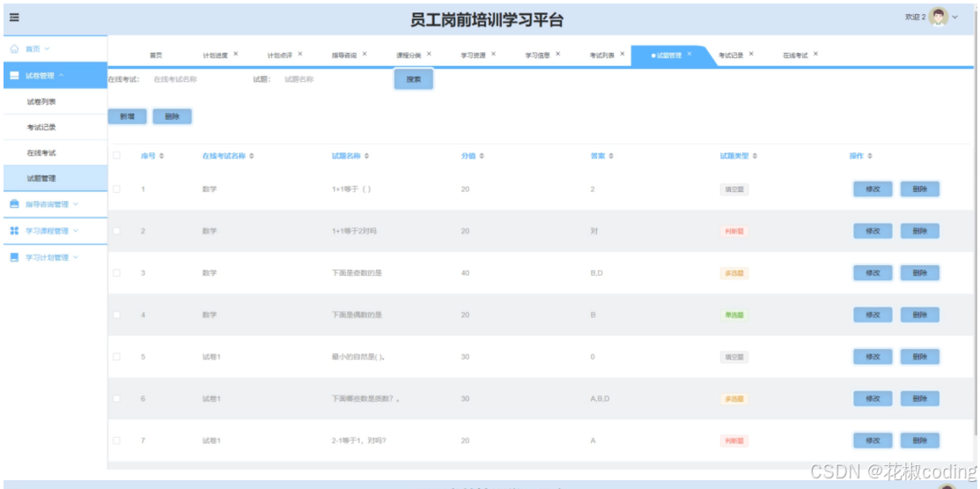
Task: Close the 计划进度 tab
Action: (236, 54)
